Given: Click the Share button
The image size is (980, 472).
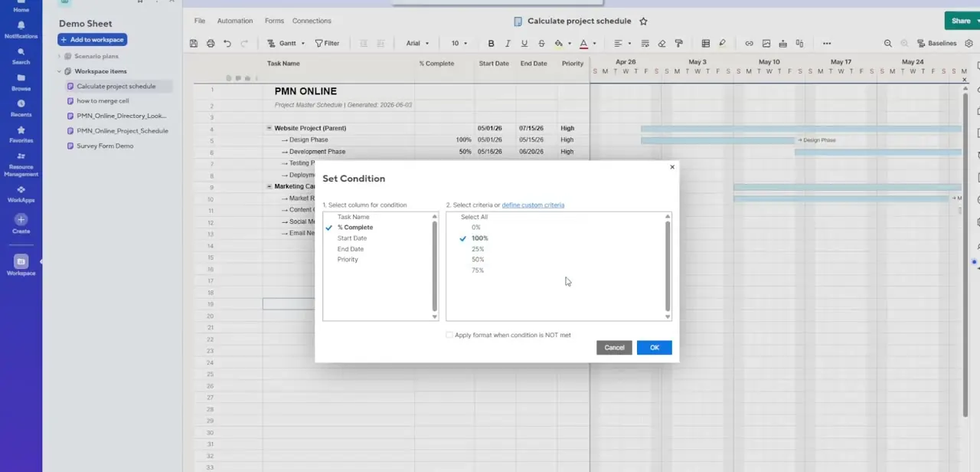Looking at the screenshot, I should pyautogui.click(x=961, y=21).
